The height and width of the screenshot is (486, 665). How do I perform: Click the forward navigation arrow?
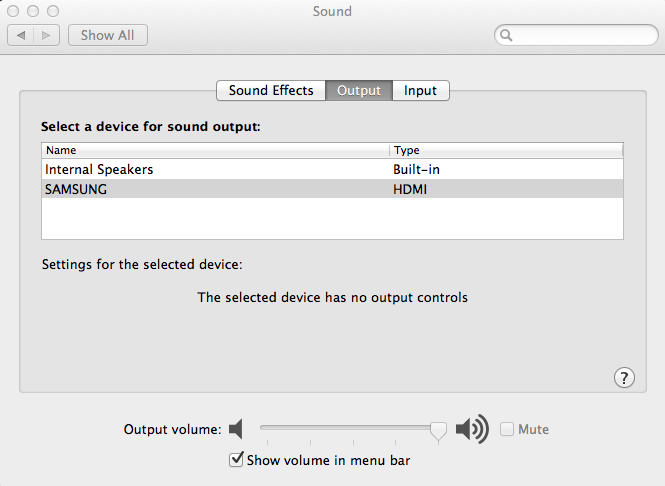coord(46,35)
